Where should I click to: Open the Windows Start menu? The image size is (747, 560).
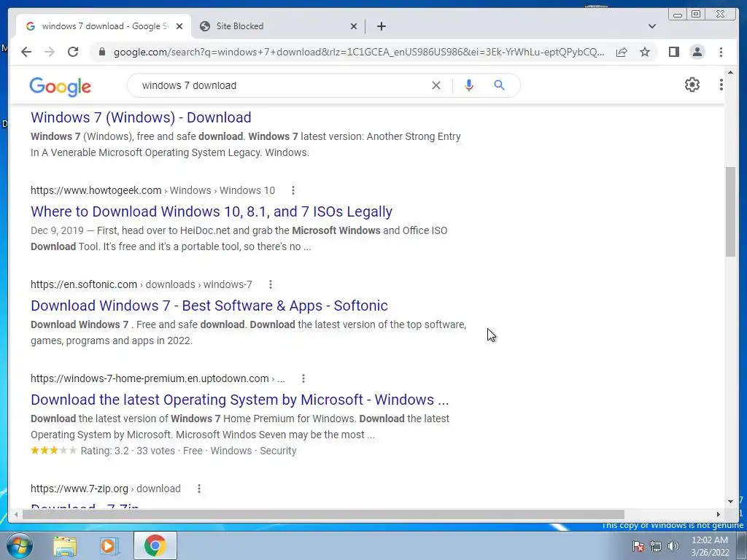tap(20, 545)
